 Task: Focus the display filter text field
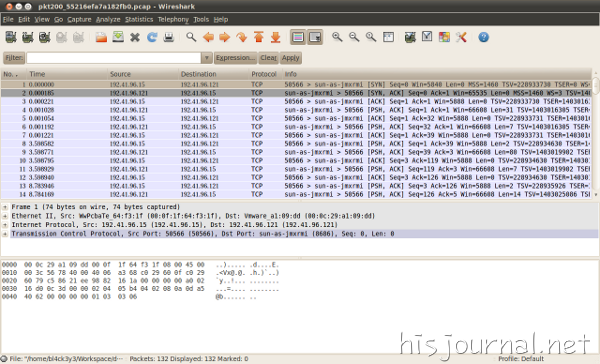tap(114, 58)
